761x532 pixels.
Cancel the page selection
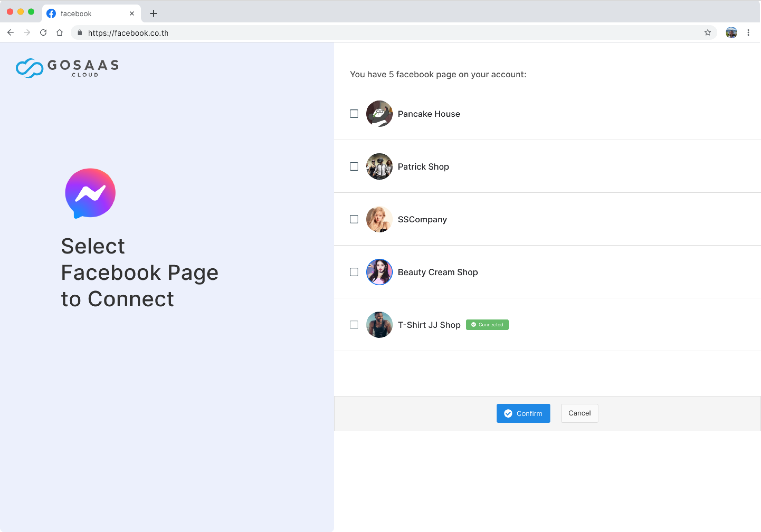pyautogui.click(x=579, y=413)
